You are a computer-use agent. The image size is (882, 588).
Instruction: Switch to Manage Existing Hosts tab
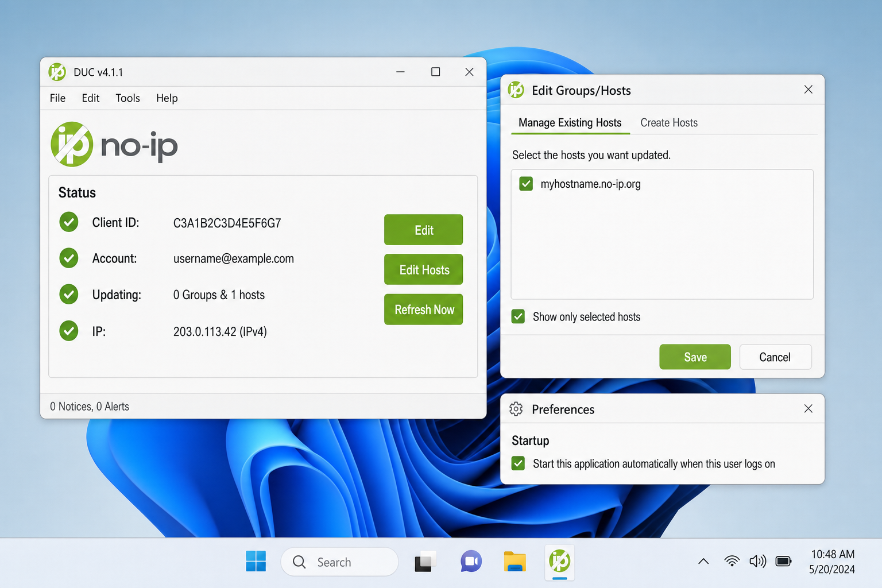pos(570,123)
